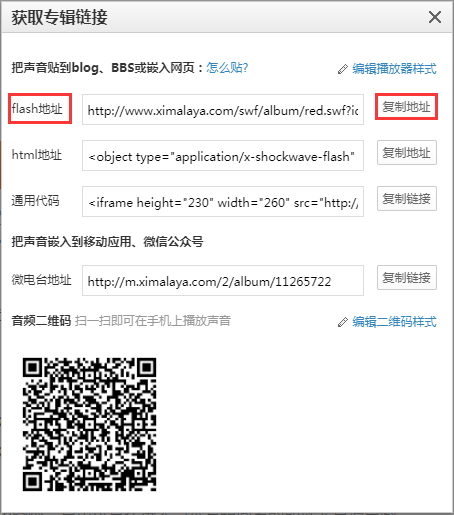The image size is (454, 515).
Task: Open the 编辑播放器样式 link
Action: (394, 69)
